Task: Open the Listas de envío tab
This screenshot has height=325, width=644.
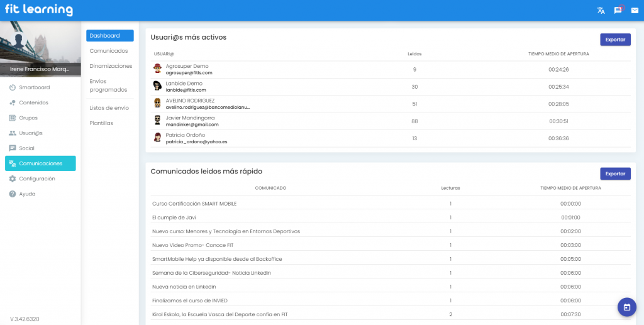Action: pos(109,108)
